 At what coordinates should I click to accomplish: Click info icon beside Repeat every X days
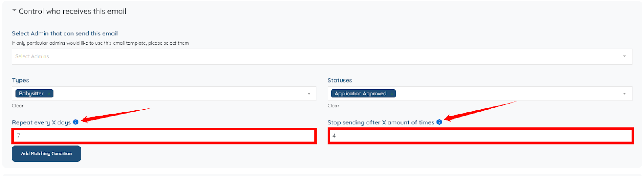(76, 122)
